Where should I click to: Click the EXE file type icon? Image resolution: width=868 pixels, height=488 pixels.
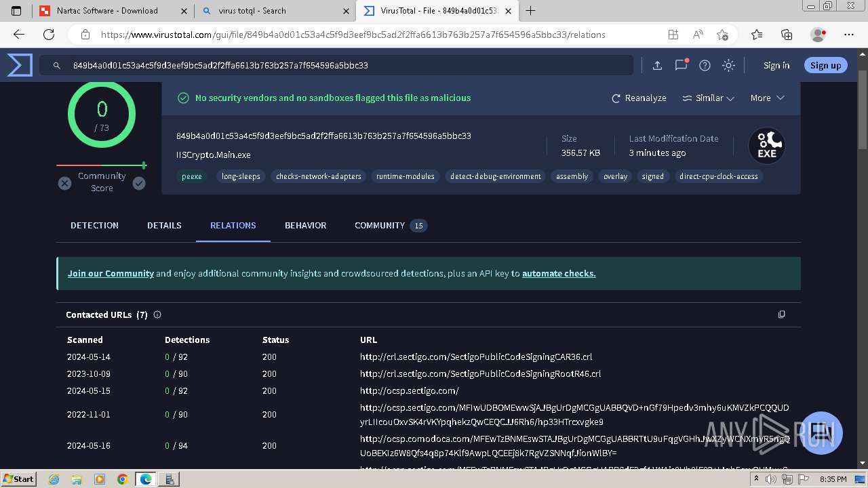766,146
